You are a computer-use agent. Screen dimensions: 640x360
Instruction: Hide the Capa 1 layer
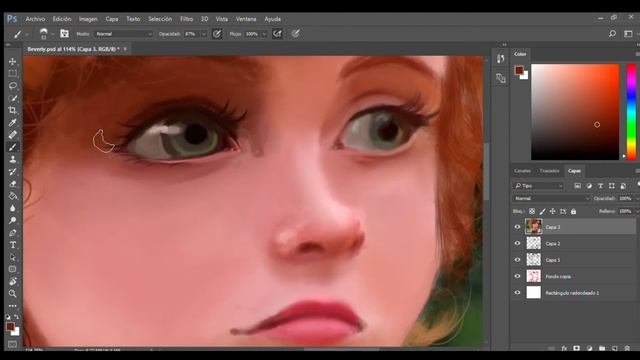(518, 260)
